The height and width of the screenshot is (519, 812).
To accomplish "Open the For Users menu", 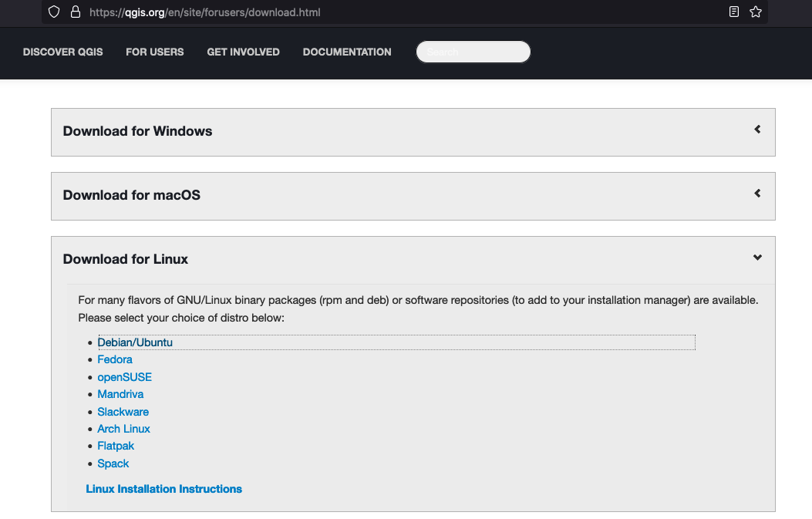I will (155, 52).
